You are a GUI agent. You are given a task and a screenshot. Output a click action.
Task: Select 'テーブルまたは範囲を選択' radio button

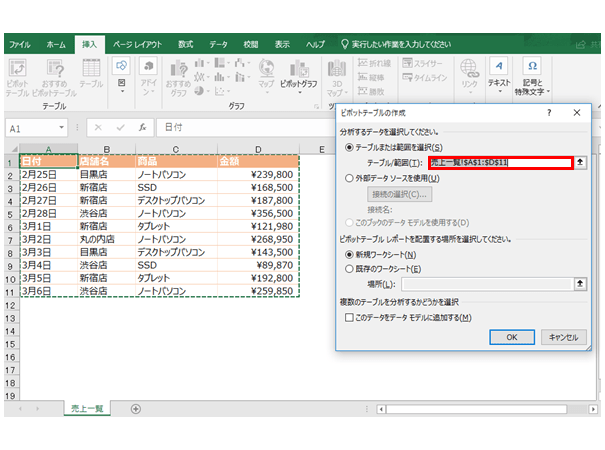click(349, 147)
